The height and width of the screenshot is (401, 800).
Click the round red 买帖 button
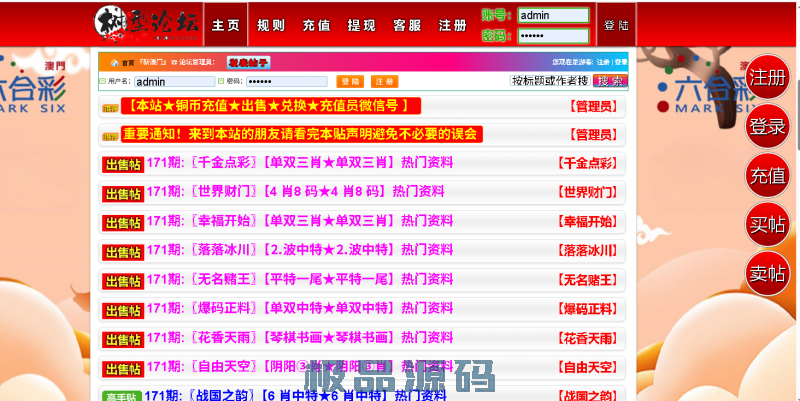[767, 224]
